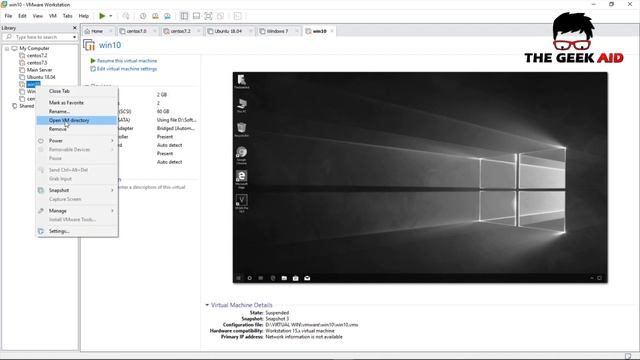Screen dimensions: 640x360
Task: Expand the Power submenu in the context menu
Action: coord(77,141)
